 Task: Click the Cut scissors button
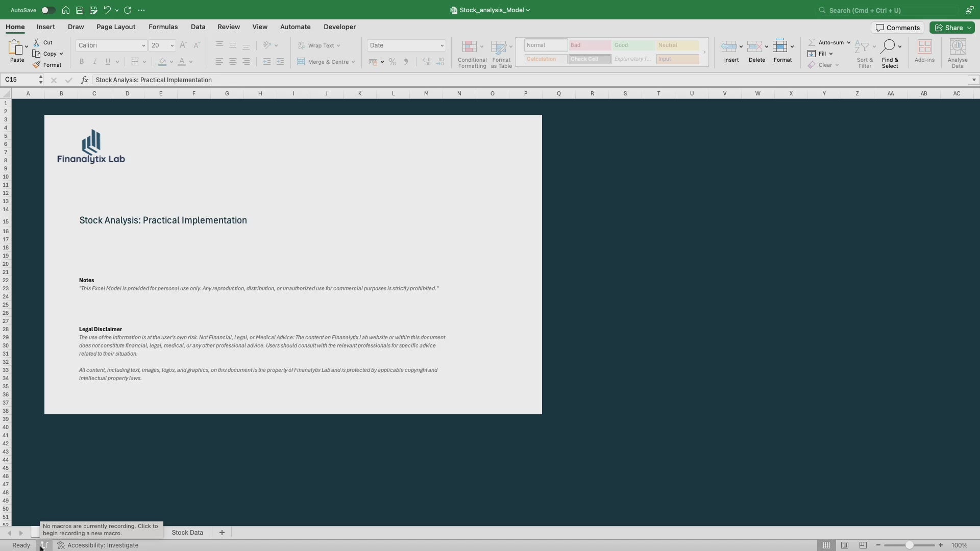(43, 42)
